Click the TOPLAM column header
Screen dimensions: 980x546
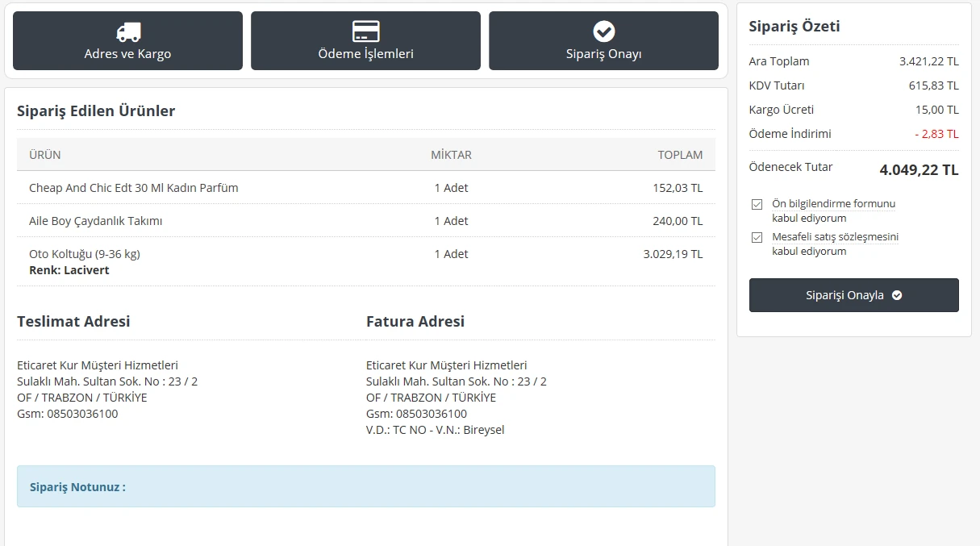click(x=679, y=155)
